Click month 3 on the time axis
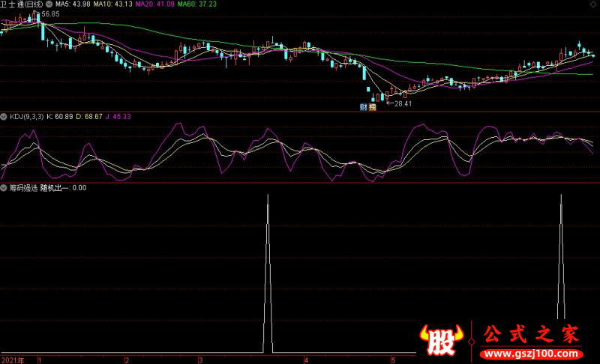 [x=199, y=360]
